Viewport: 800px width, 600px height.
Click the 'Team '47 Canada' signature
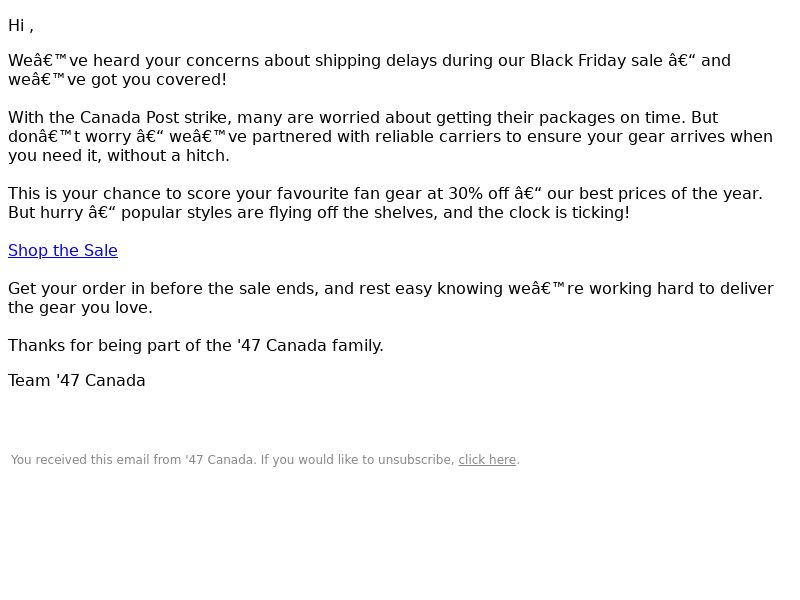coord(77,381)
